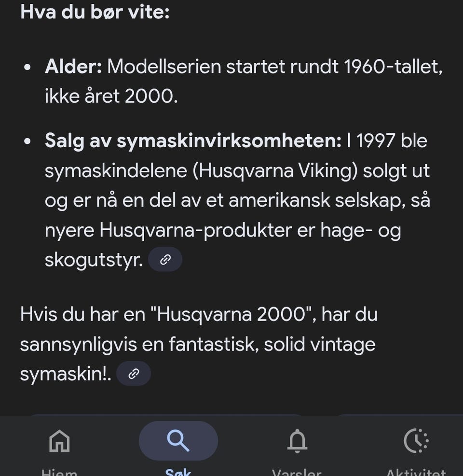Screen dimensions: 463x476
Task: Go to the 'Aktivitet' tab label
Action: (416, 472)
